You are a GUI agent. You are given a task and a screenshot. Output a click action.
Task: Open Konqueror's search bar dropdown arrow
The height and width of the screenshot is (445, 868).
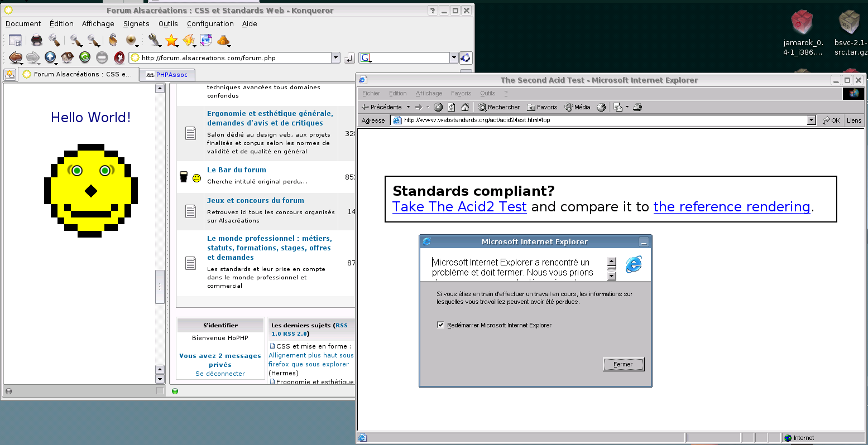click(454, 57)
